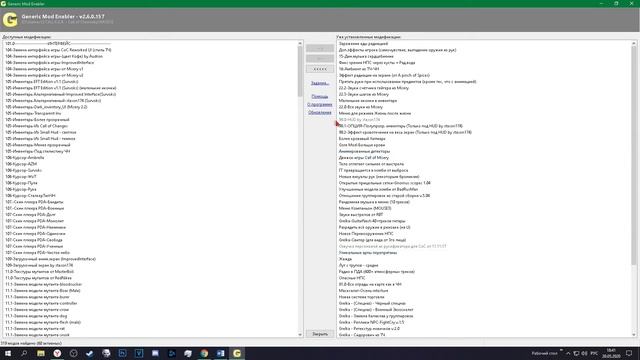
Task: Select installed mod '22.2-Звуки счетчика гейгера из Misery'
Action: coord(373,88)
